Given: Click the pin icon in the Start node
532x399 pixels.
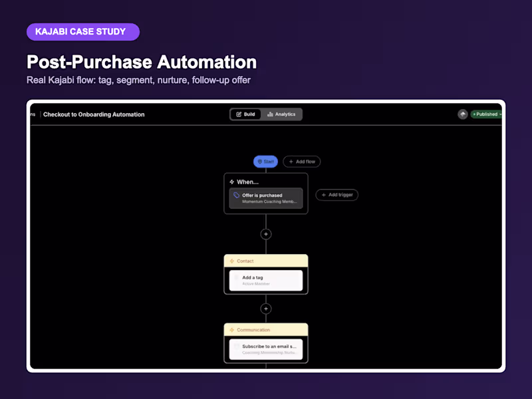Looking at the screenshot, I should pyautogui.click(x=260, y=162).
